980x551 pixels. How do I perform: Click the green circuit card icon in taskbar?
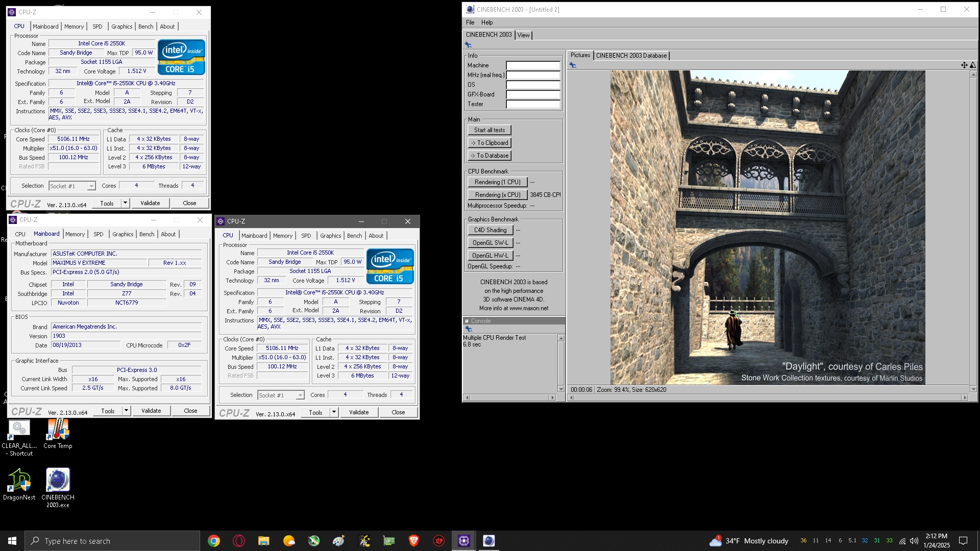coord(389,541)
